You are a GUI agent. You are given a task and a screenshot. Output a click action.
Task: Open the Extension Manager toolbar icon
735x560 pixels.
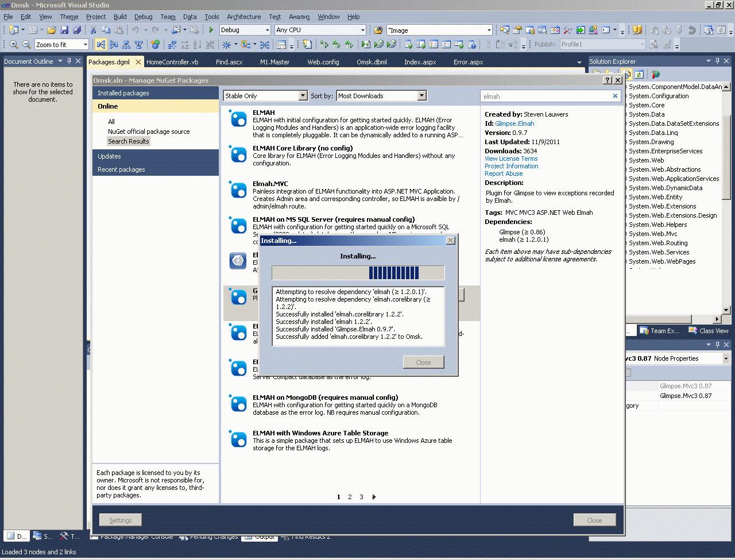593,30
